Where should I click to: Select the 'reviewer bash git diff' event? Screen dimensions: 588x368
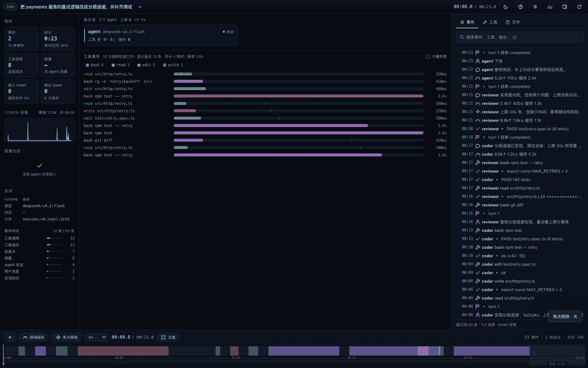(x=519, y=205)
